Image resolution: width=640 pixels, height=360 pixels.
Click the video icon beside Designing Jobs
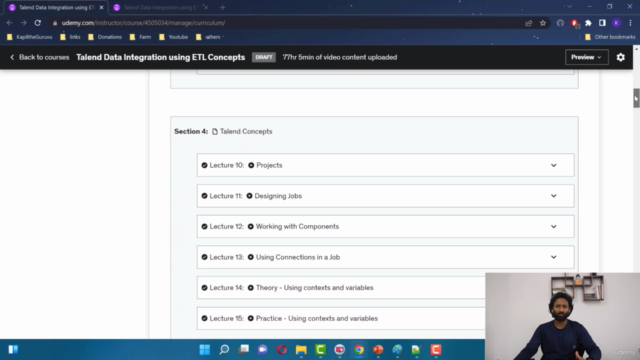249,196
